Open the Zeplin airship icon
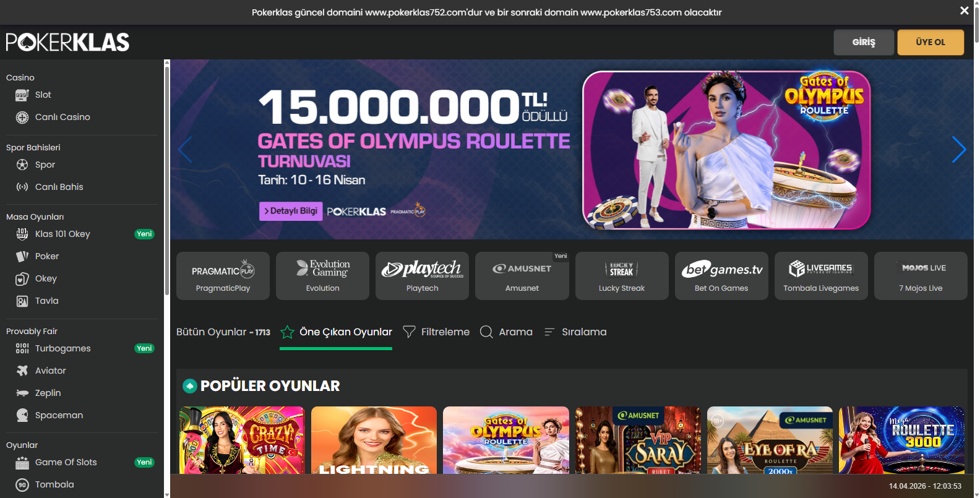The image size is (980, 498). (x=22, y=393)
